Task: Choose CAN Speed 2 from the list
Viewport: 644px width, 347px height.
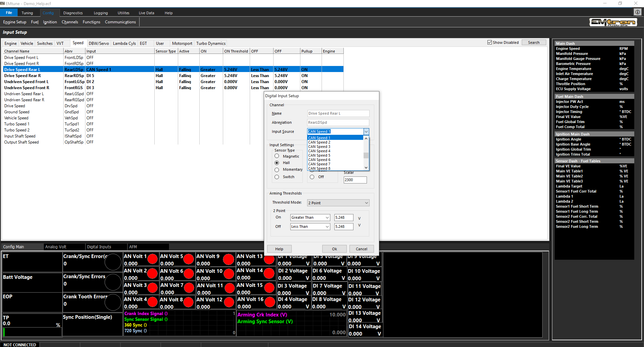Action: point(335,142)
